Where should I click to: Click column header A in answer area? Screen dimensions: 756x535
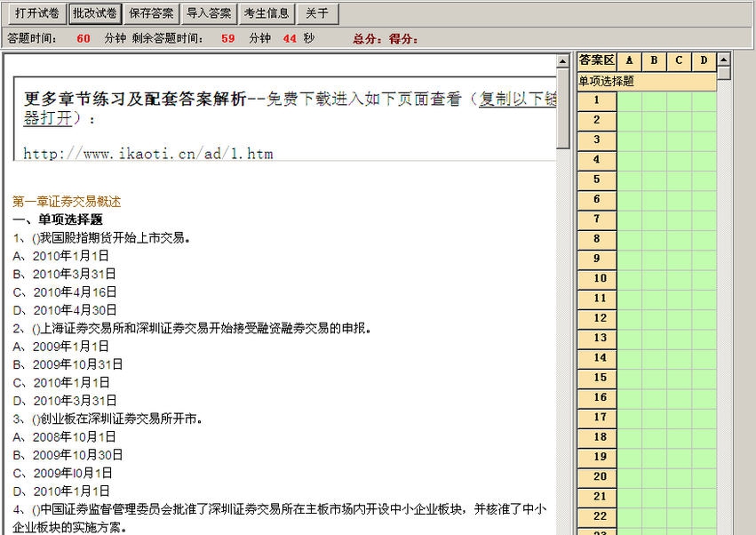click(x=629, y=60)
